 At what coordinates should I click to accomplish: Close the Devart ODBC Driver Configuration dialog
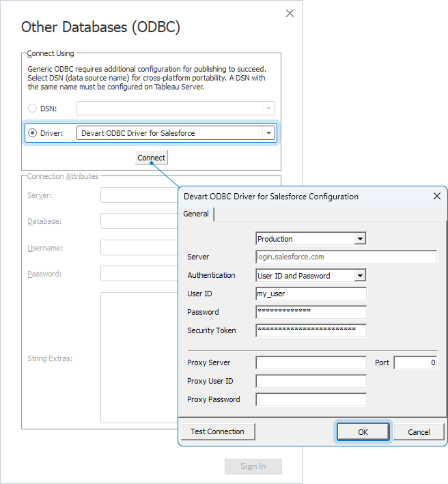click(x=436, y=196)
